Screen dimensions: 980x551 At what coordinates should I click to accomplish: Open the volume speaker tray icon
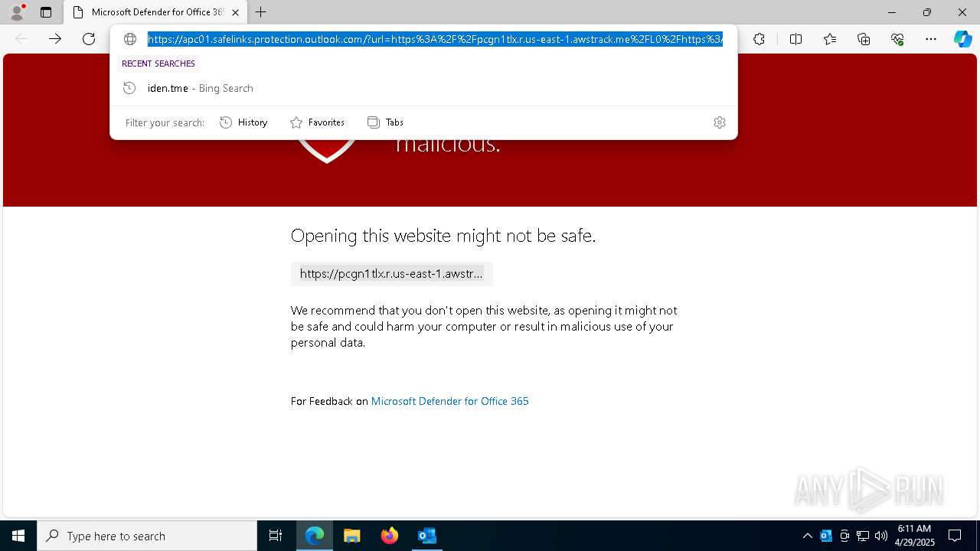coord(881,536)
